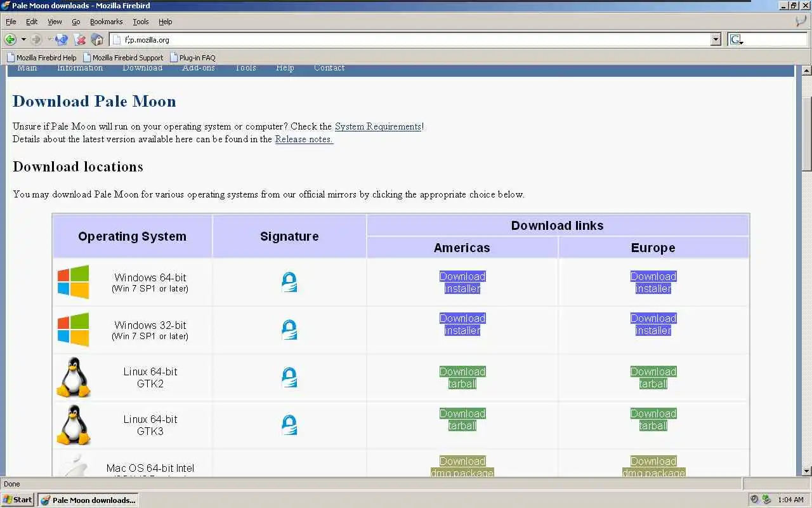Download Windows 64-bit installer from Europe
812x508 pixels.
click(653, 282)
